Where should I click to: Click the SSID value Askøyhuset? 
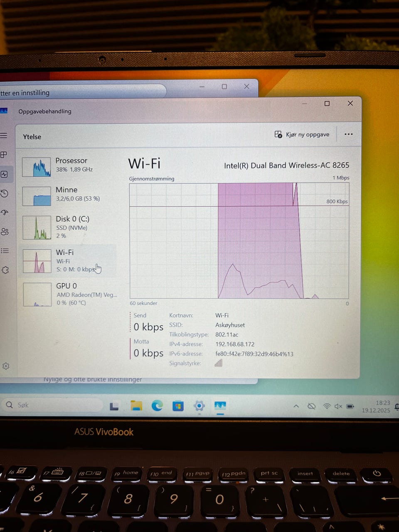click(x=230, y=325)
